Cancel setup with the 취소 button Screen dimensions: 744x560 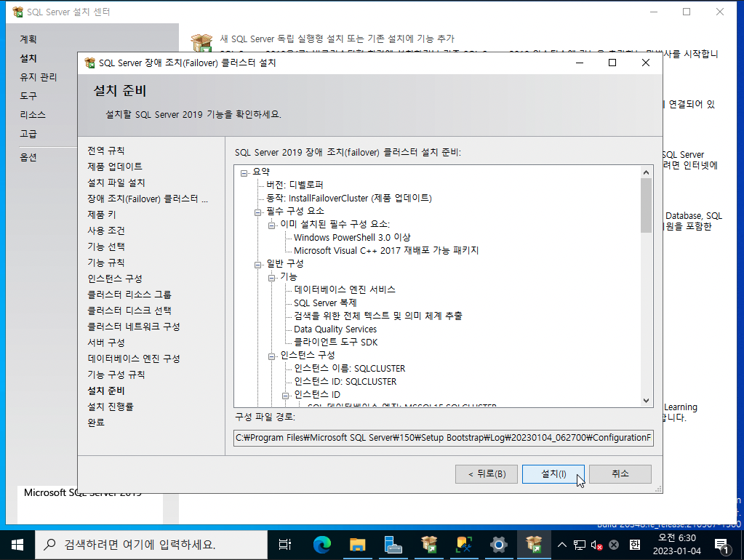click(620, 473)
